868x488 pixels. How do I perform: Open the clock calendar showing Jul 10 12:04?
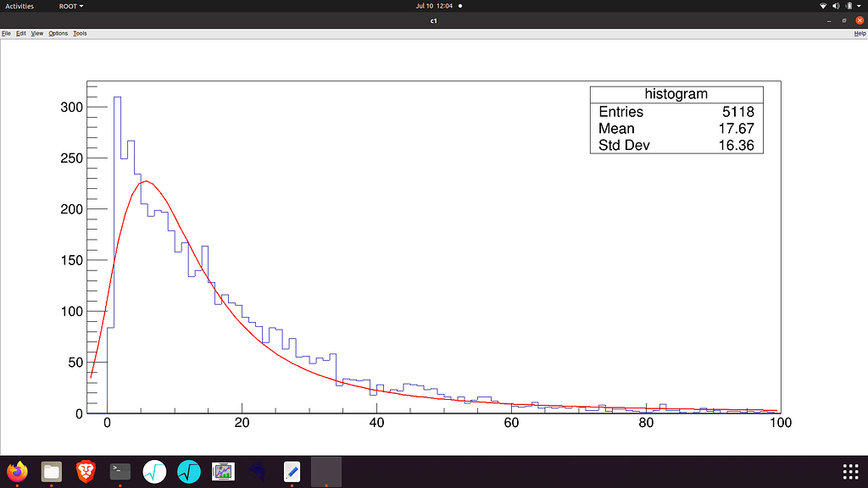(434, 6)
